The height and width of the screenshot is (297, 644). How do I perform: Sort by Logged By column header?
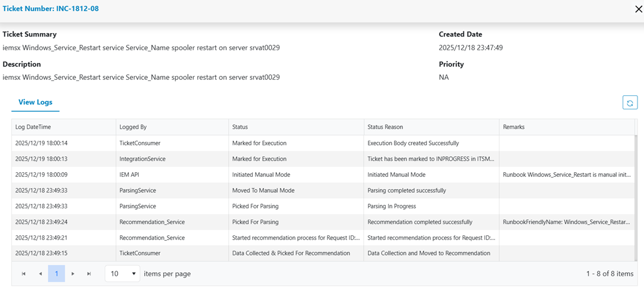click(x=133, y=127)
